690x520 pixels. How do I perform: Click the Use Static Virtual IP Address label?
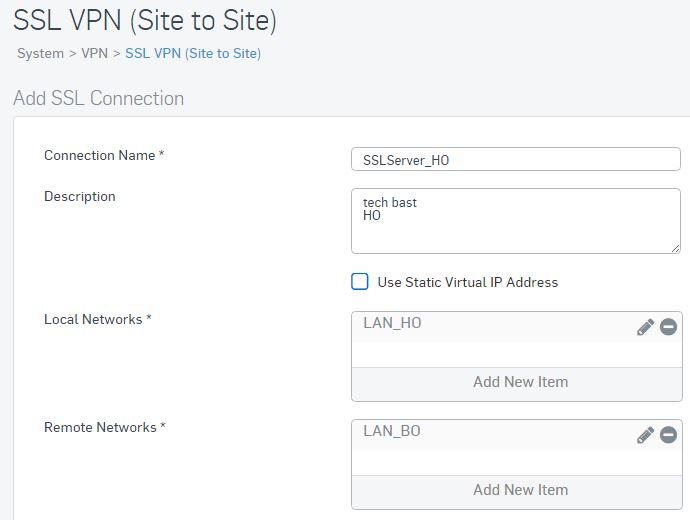point(467,282)
